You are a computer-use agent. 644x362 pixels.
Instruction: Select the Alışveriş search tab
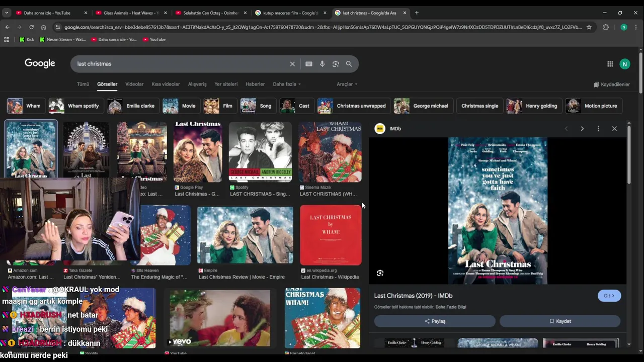[x=197, y=84]
